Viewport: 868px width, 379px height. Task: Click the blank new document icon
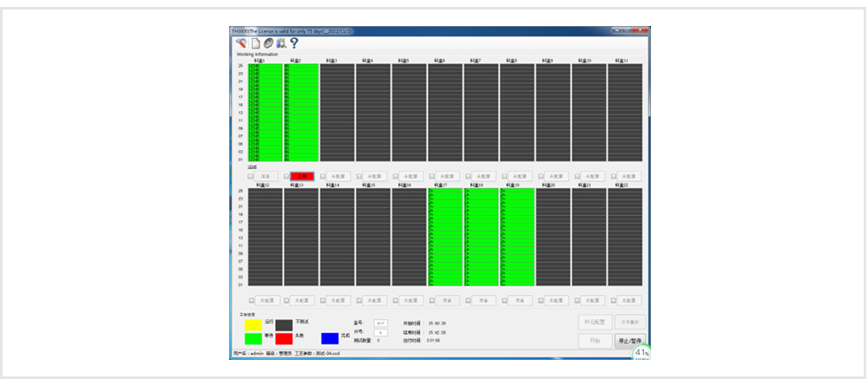[256, 42]
